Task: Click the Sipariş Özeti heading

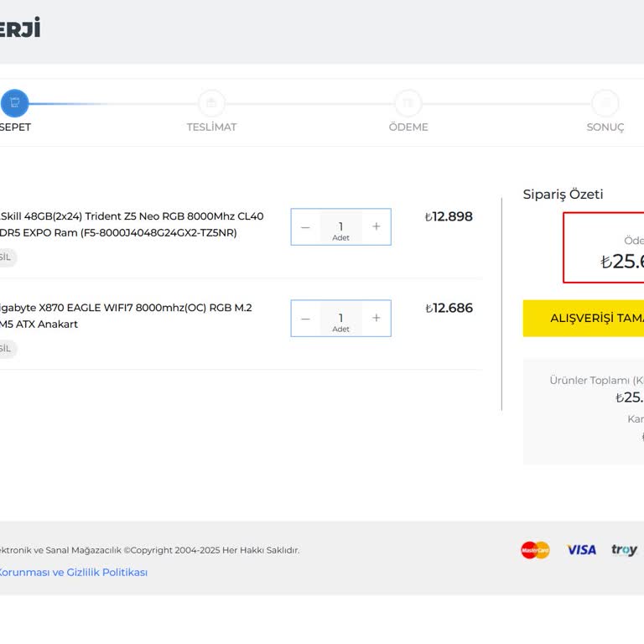Action: [x=563, y=195]
